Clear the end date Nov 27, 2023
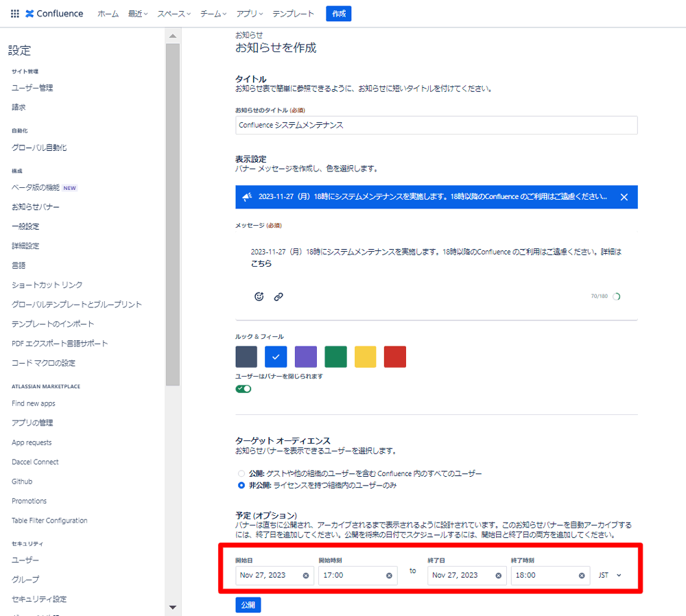The width and height of the screenshot is (686, 616). point(498,576)
